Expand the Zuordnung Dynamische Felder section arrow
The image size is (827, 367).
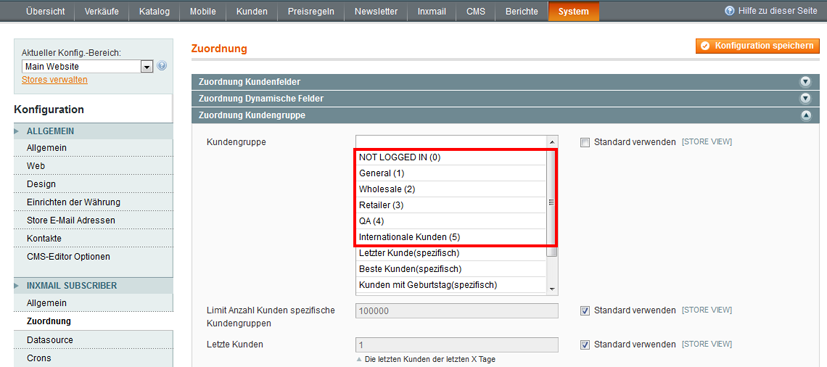(x=805, y=99)
